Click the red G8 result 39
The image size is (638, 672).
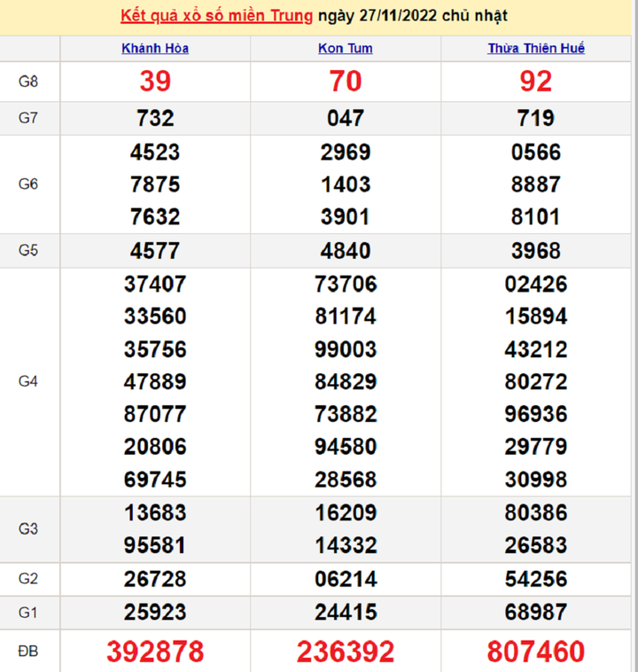(x=155, y=82)
